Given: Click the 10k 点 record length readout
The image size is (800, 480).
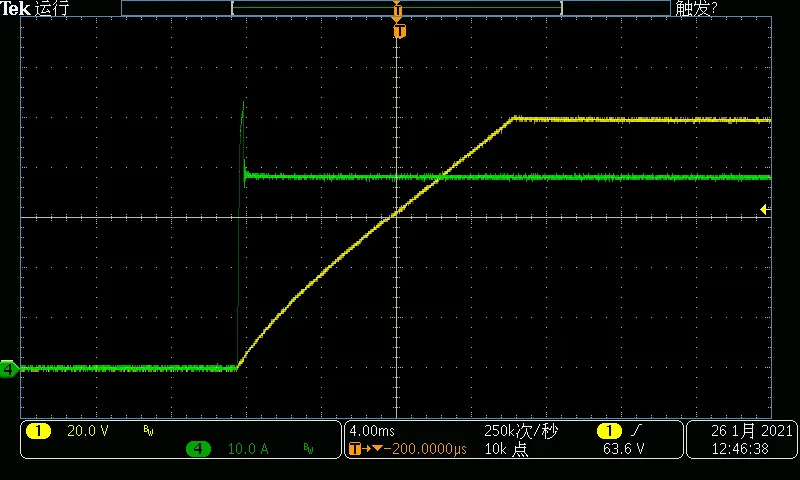Looking at the screenshot, I should tap(506, 449).
